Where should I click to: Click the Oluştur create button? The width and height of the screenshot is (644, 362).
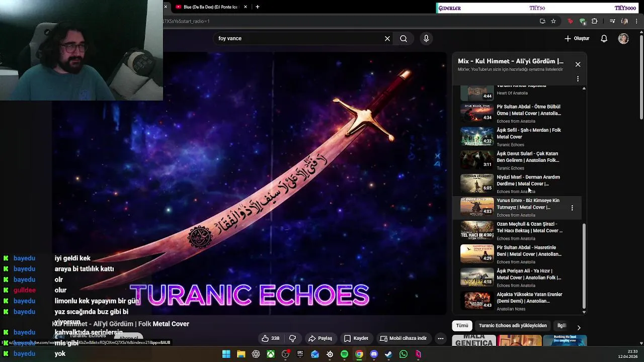577,38
